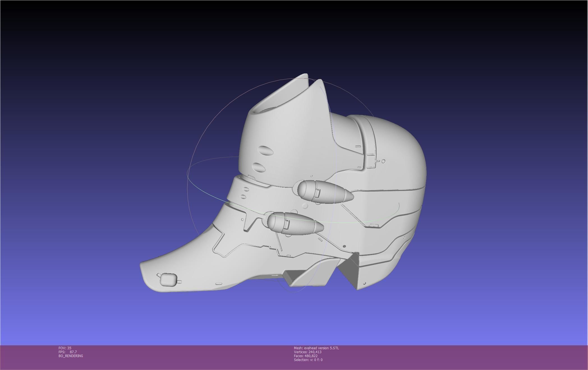The width and height of the screenshot is (588, 370).
Task: Click the 'Selection: v: 0 f: 0' text
Action: (308, 360)
